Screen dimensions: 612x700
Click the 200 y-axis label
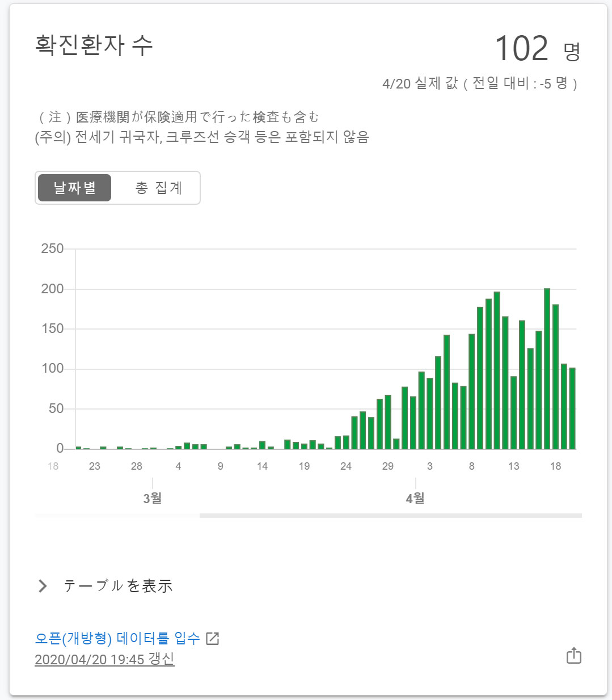click(x=52, y=289)
